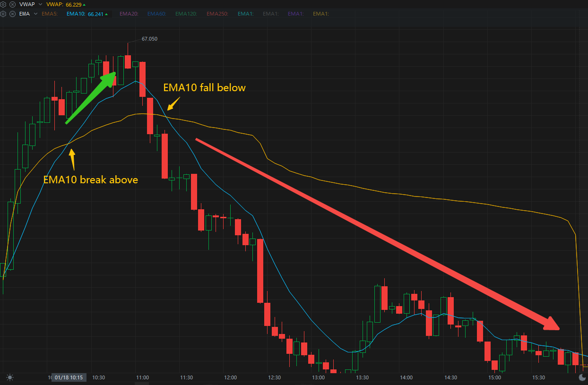Select the teal EMA1 legend label

245,14
